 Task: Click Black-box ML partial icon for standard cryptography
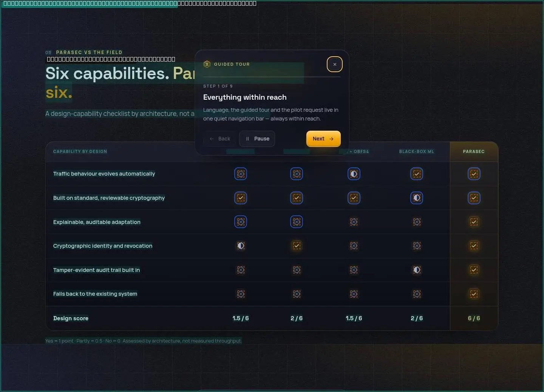click(x=417, y=198)
